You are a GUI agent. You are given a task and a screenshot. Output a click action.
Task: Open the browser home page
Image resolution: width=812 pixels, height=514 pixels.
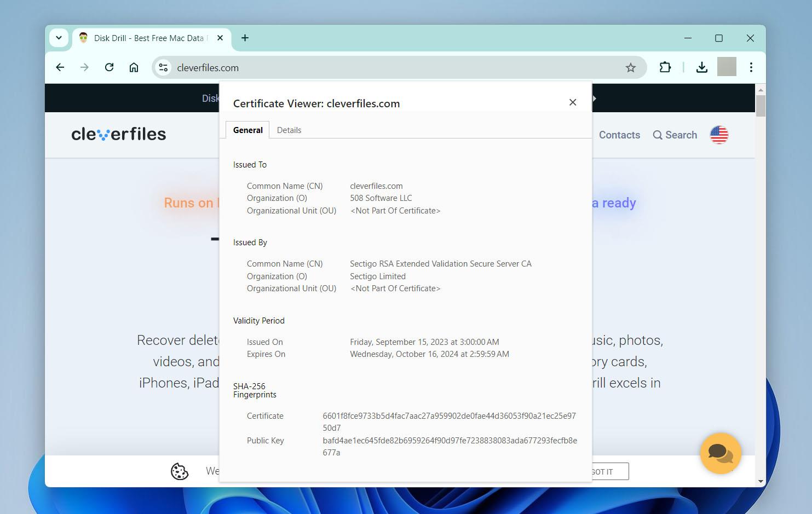pyautogui.click(x=134, y=67)
